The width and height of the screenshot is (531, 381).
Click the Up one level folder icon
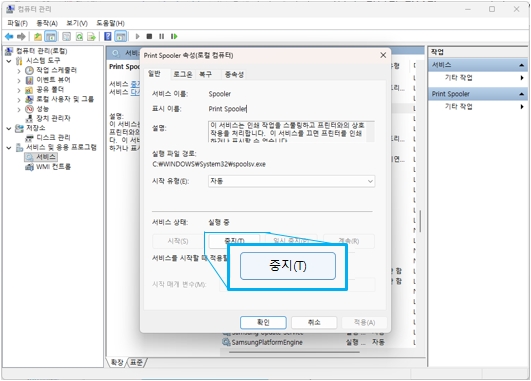point(38,36)
